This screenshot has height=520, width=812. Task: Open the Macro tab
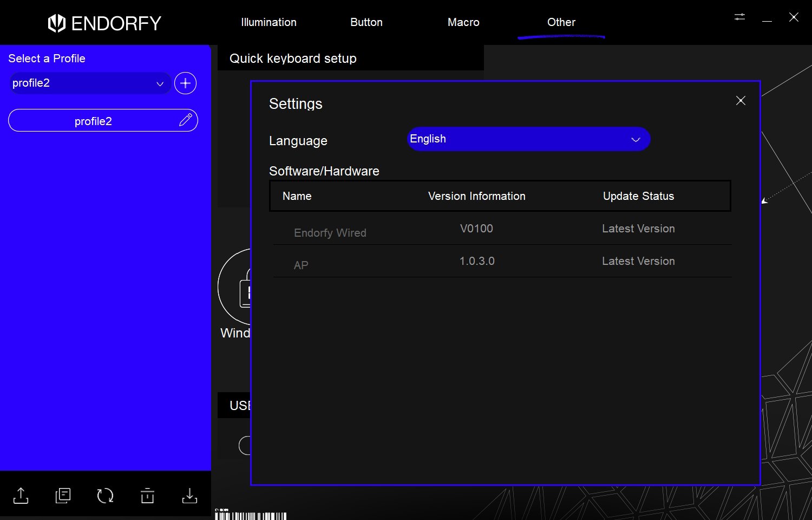point(463,22)
